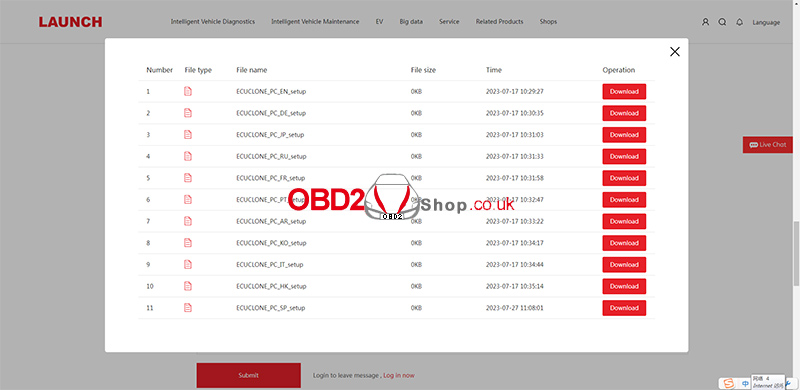This screenshot has width=800, height=390.
Task: Download ECUCLONE_PC_FR_setup
Action: tap(624, 178)
